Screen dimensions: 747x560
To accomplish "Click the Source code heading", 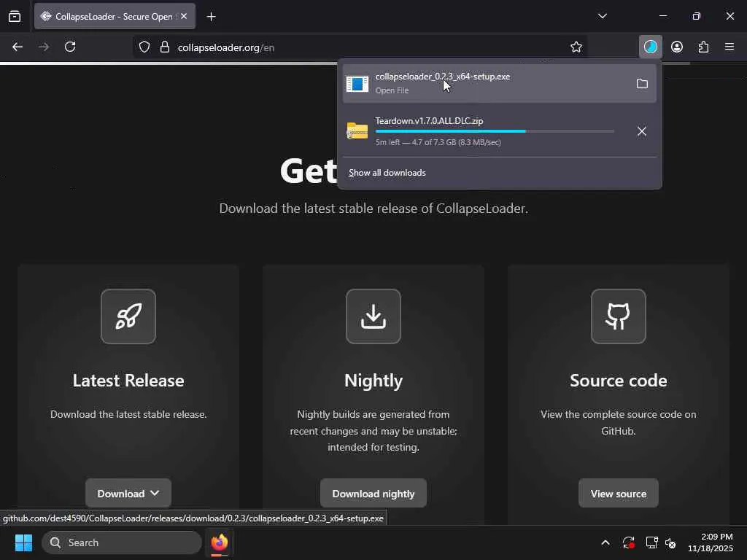I will pos(619,381).
